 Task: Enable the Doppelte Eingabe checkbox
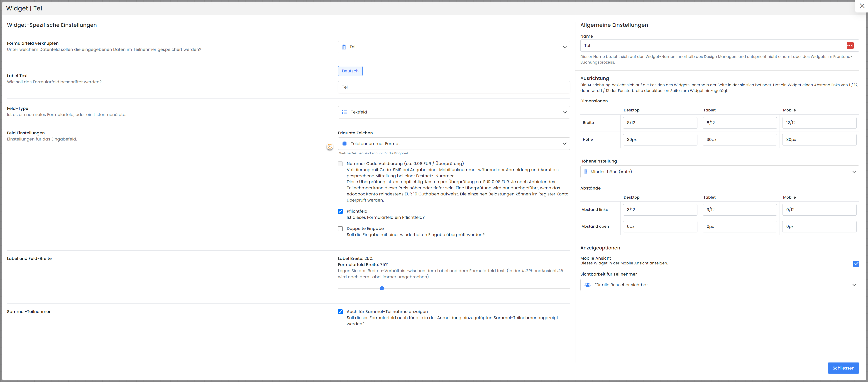tap(340, 229)
